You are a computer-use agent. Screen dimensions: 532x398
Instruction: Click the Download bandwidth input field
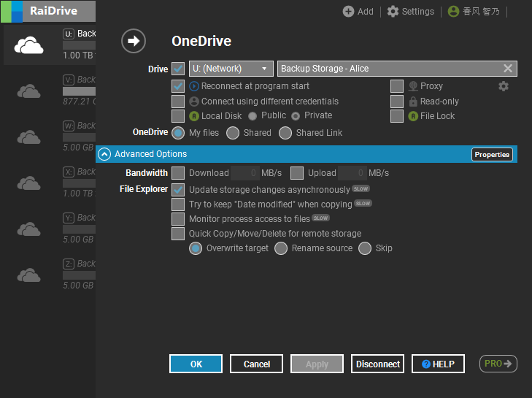click(x=244, y=173)
